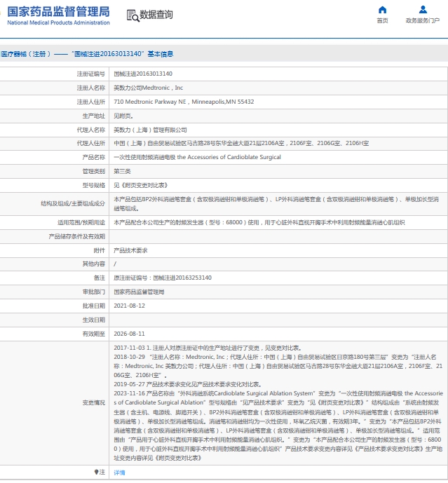
Task: Click the 基本信息 section title bar text
Action: click(161, 54)
